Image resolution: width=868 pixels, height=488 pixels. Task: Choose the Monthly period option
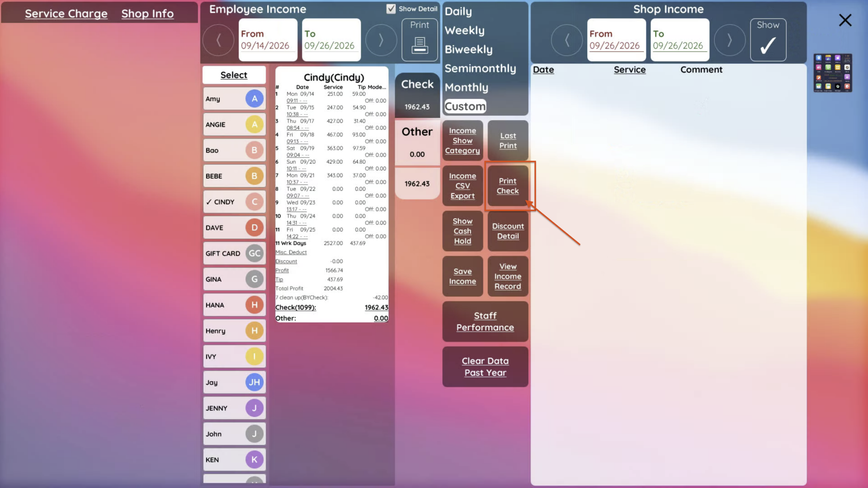pyautogui.click(x=466, y=87)
